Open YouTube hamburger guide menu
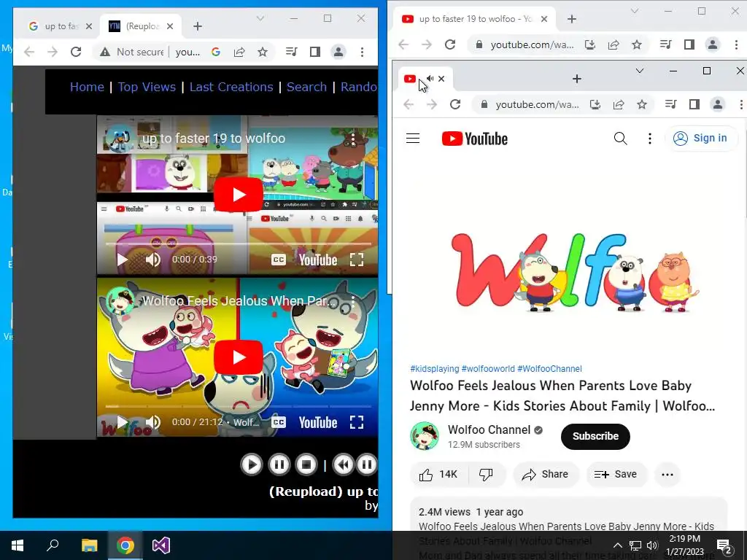Viewport: 747px width, 560px height. point(413,139)
